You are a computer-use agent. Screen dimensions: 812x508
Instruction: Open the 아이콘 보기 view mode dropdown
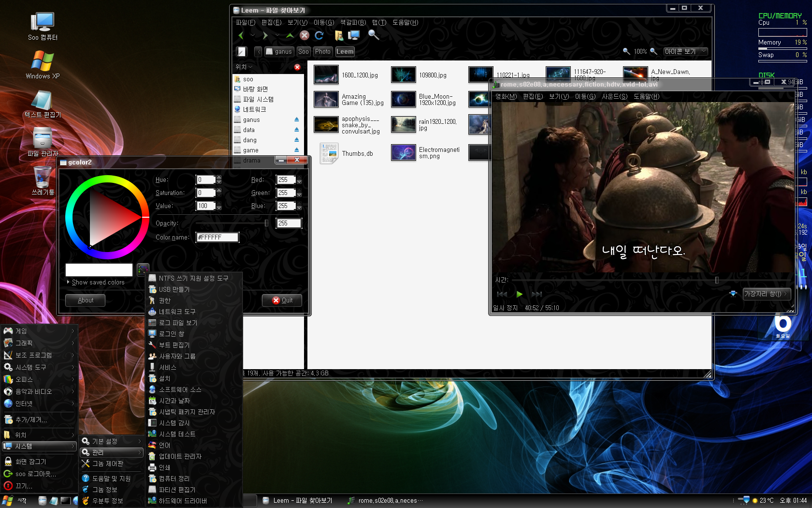[x=685, y=51]
